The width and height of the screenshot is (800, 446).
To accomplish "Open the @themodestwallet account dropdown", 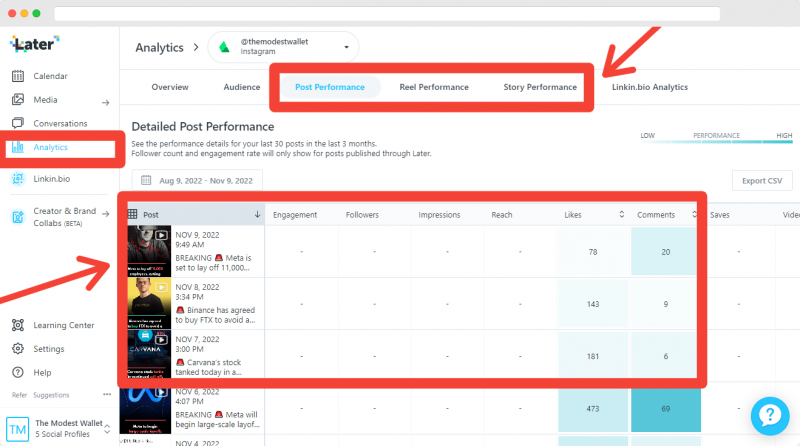I will (x=283, y=47).
